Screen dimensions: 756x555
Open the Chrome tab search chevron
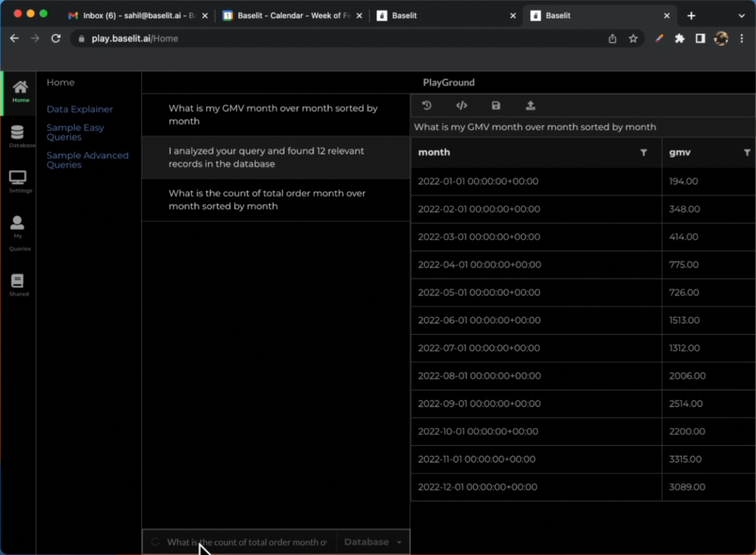click(x=741, y=16)
